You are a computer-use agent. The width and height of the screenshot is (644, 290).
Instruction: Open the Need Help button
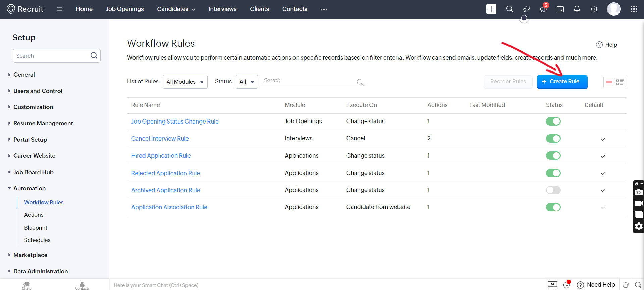tap(596, 285)
